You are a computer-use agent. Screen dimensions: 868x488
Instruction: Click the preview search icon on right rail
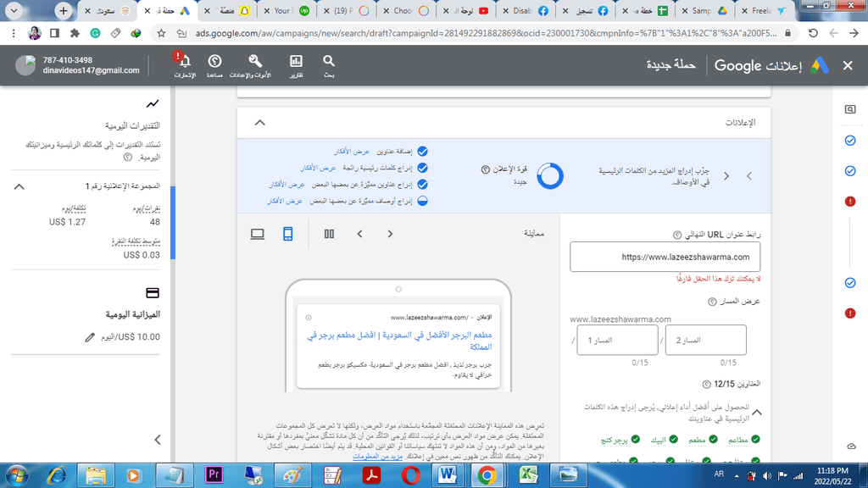[850, 109]
